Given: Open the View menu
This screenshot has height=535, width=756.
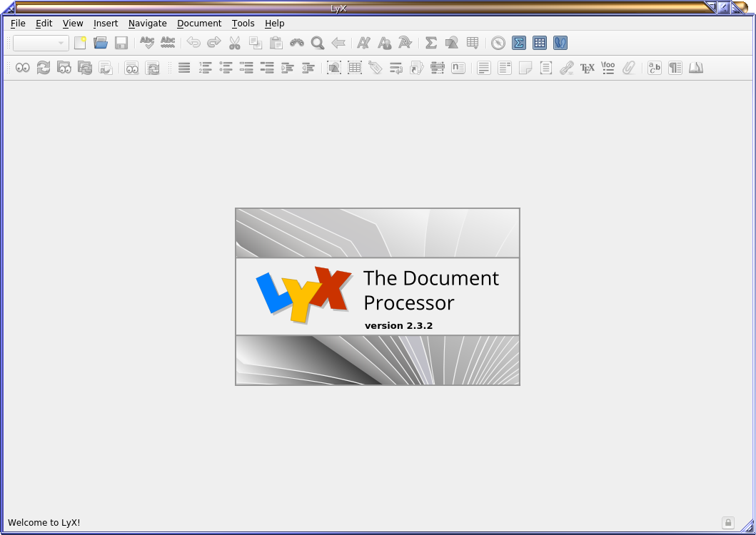Looking at the screenshot, I should click(x=73, y=23).
